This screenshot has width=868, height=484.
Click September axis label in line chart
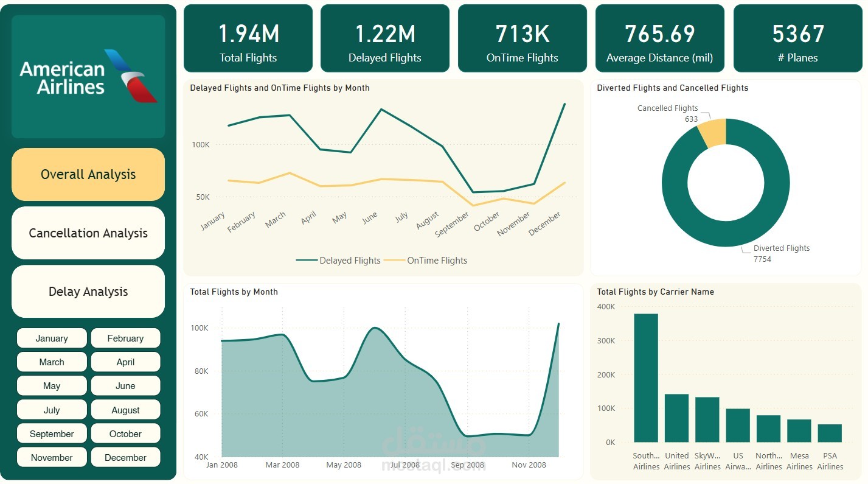pyautogui.click(x=453, y=225)
